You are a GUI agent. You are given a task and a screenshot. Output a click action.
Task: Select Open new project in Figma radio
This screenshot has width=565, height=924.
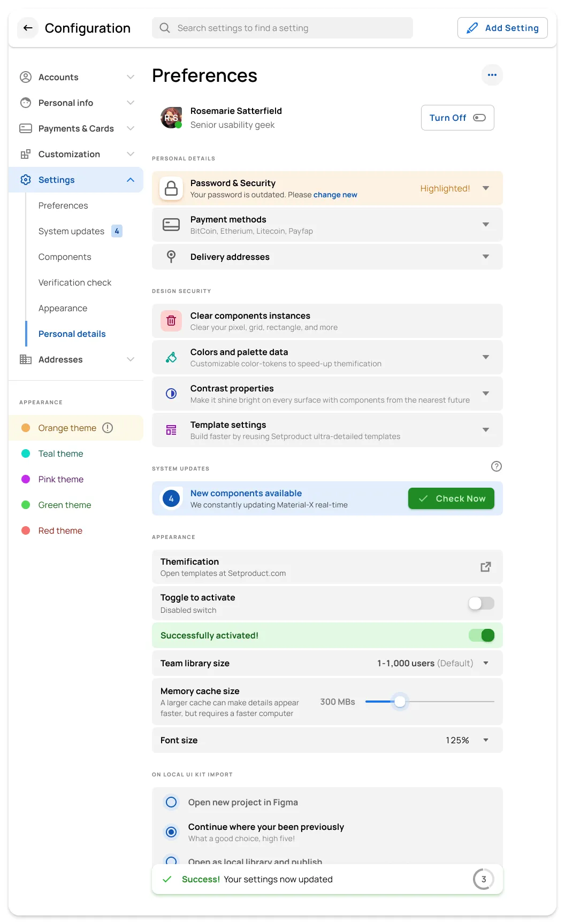(x=171, y=802)
